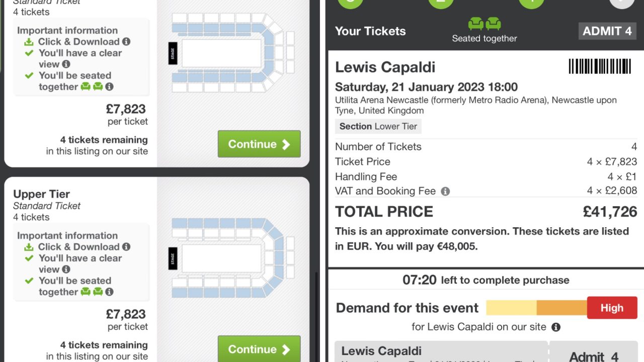Click the High demand level bar
This screenshot has width=644, height=362.
click(612, 308)
